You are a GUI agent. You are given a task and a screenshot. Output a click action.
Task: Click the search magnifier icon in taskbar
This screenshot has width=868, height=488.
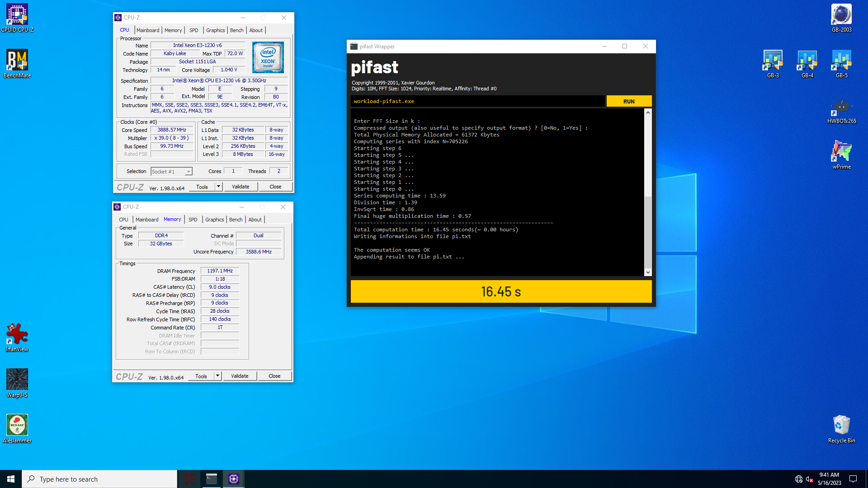(x=31, y=479)
